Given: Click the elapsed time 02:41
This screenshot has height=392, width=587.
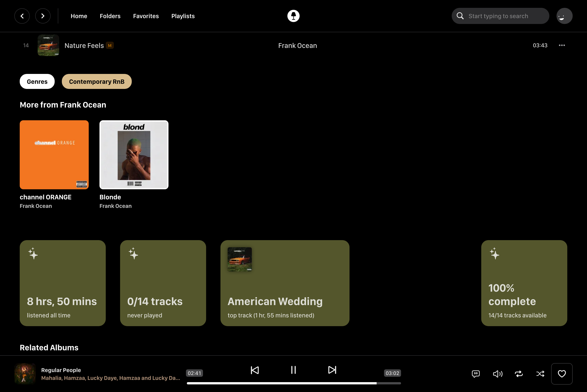Looking at the screenshot, I should [194, 373].
